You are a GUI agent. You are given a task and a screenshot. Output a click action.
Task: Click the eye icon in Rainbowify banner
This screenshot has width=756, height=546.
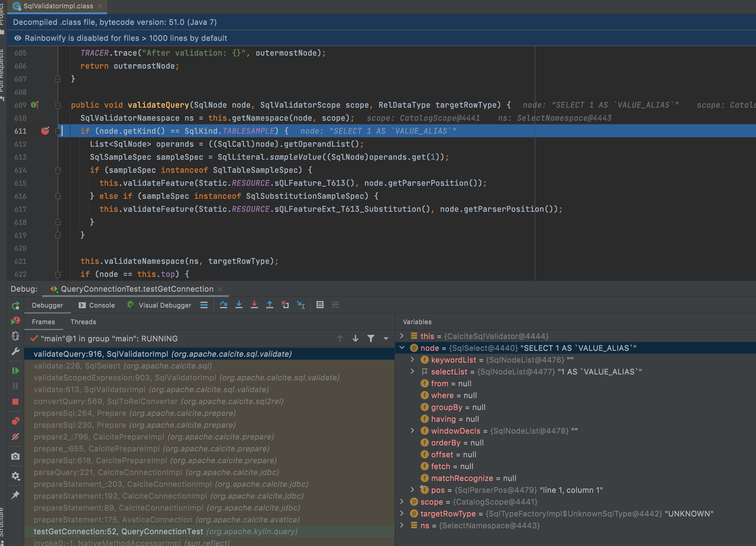pyautogui.click(x=18, y=38)
